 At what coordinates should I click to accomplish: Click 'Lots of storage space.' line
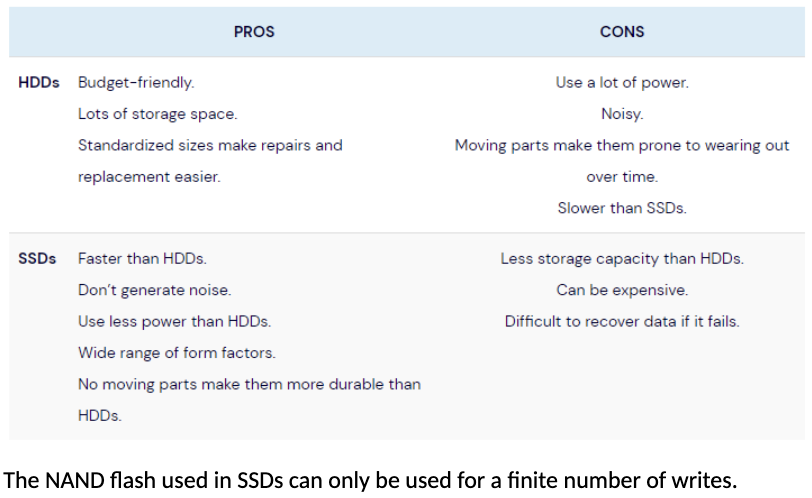click(157, 114)
